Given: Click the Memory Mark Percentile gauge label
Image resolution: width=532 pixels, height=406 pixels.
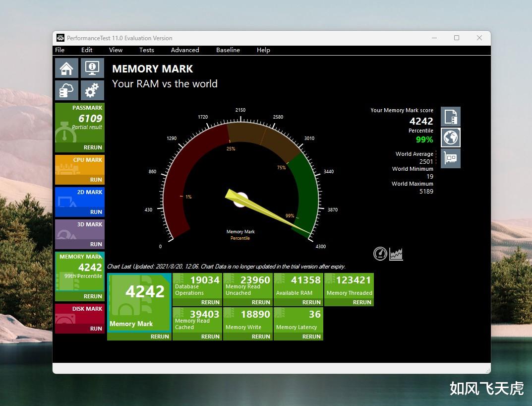Looking at the screenshot, I should tap(240, 235).
